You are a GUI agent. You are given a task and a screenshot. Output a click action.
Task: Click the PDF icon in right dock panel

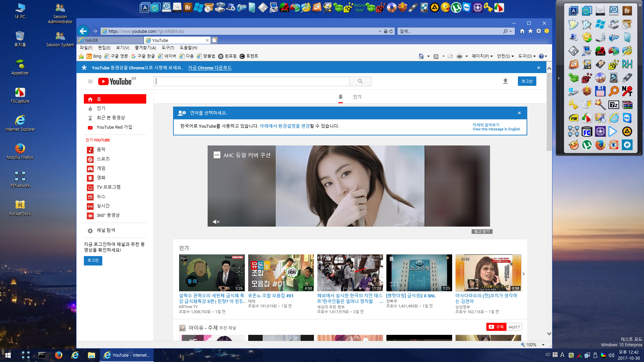pos(574,118)
